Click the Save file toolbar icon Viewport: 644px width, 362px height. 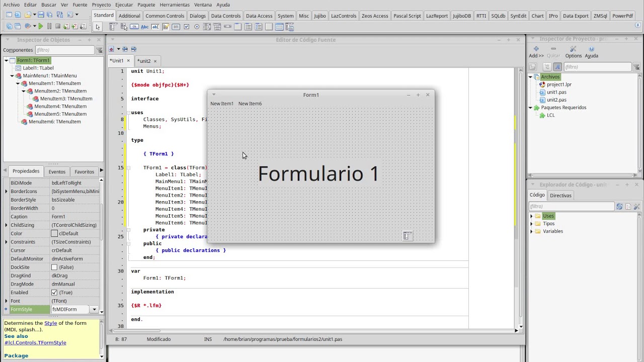pos(41,15)
